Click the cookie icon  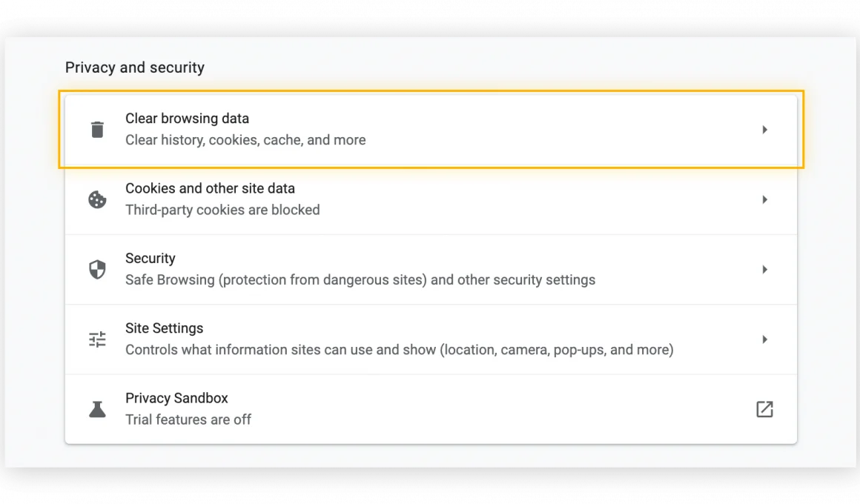[x=97, y=199]
